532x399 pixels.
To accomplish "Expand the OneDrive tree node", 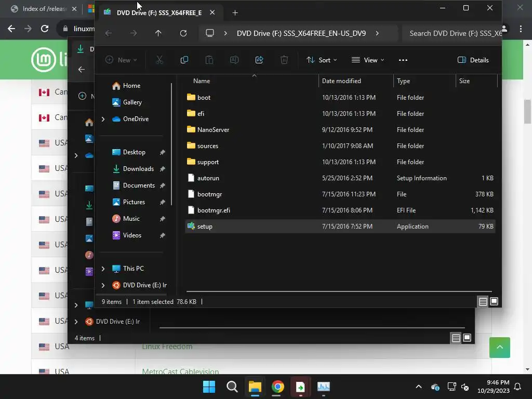I will pyautogui.click(x=103, y=119).
